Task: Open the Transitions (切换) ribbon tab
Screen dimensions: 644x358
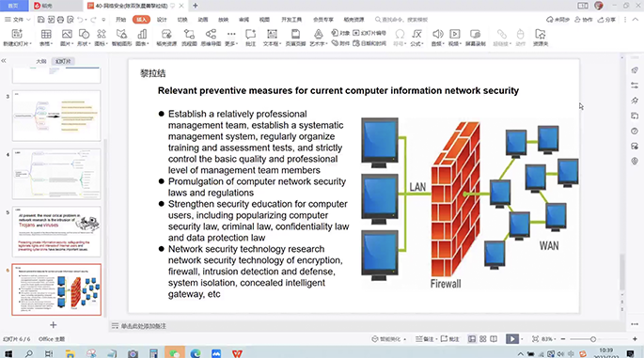Action: [182, 20]
